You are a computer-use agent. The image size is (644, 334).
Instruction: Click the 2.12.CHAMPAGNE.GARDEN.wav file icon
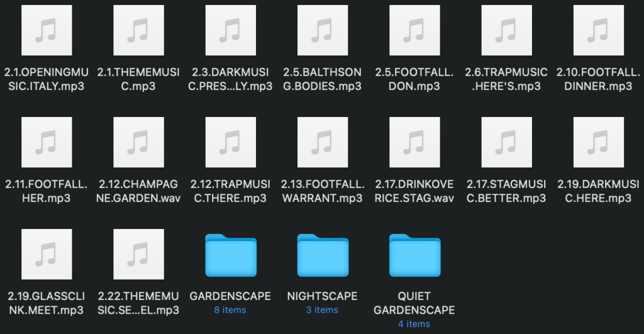click(x=138, y=142)
